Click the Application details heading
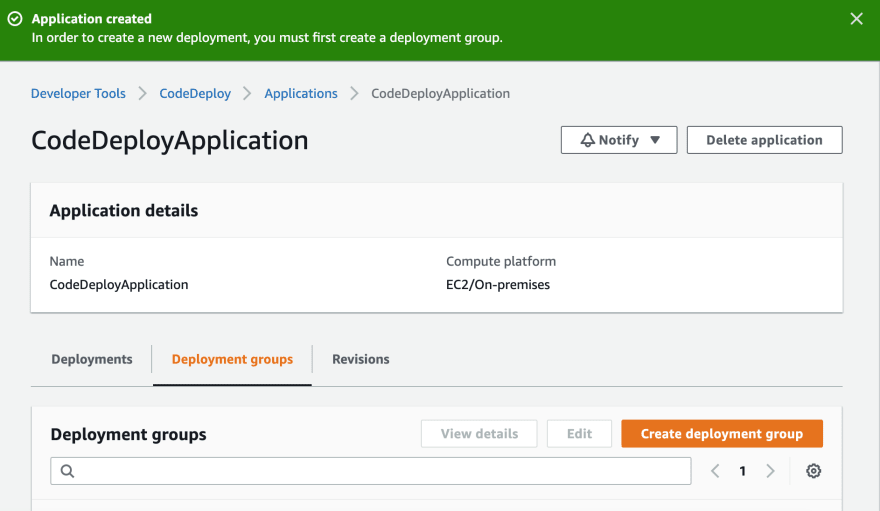This screenshot has height=511, width=880. [123, 210]
